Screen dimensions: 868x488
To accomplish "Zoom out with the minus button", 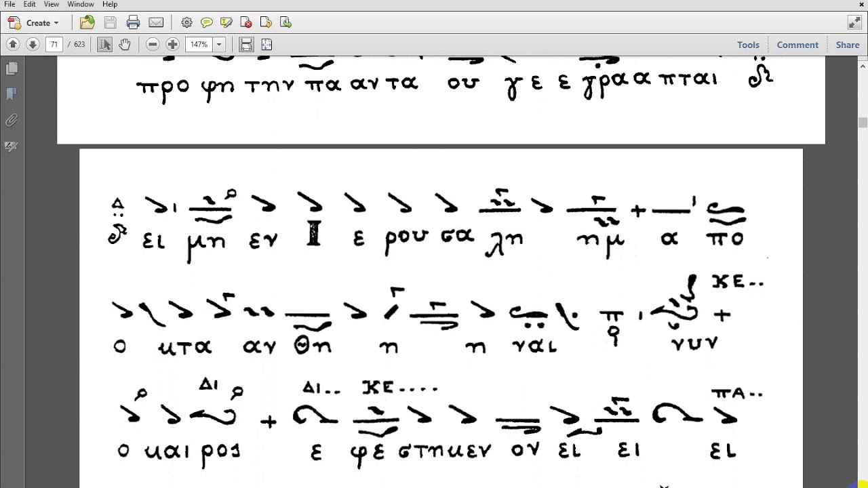I will (x=153, y=45).
